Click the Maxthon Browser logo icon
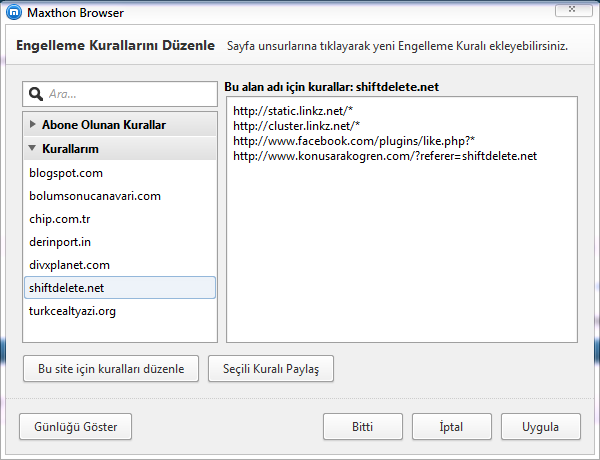 pos(14,13)
